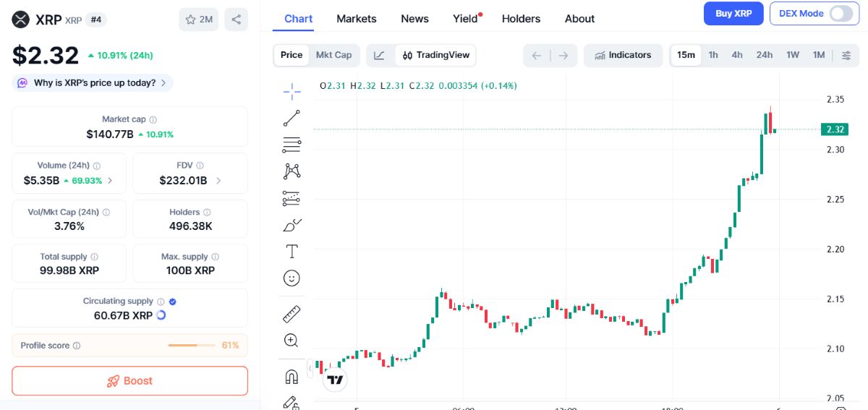Click Circulating supply verified badge

(173, 302)
